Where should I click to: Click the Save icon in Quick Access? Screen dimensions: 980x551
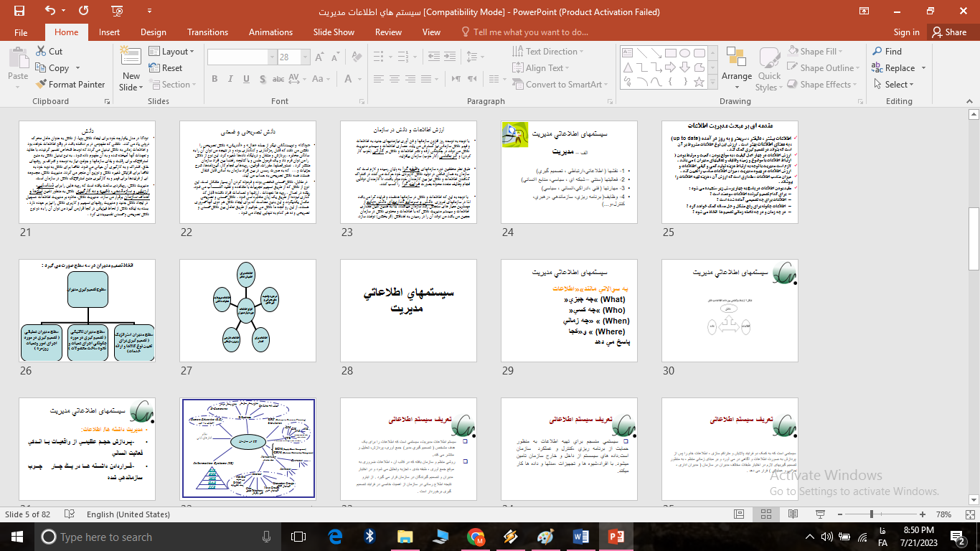click(x=19, y=11)
